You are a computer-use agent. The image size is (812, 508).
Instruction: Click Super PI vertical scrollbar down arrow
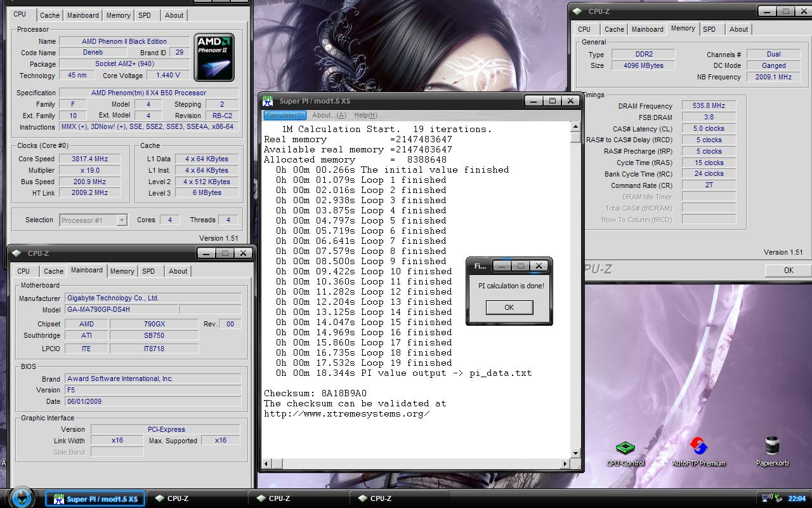click(x=575, y=453)
